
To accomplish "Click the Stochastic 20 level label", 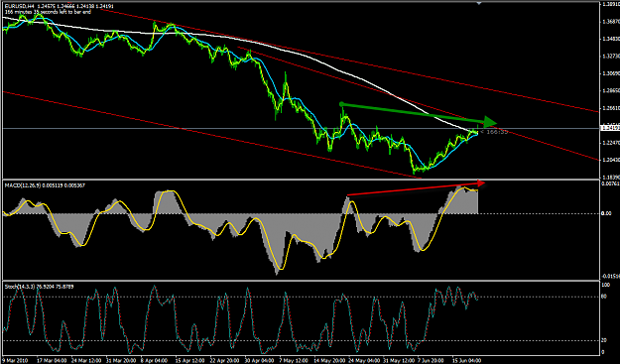I will [604, 340].
